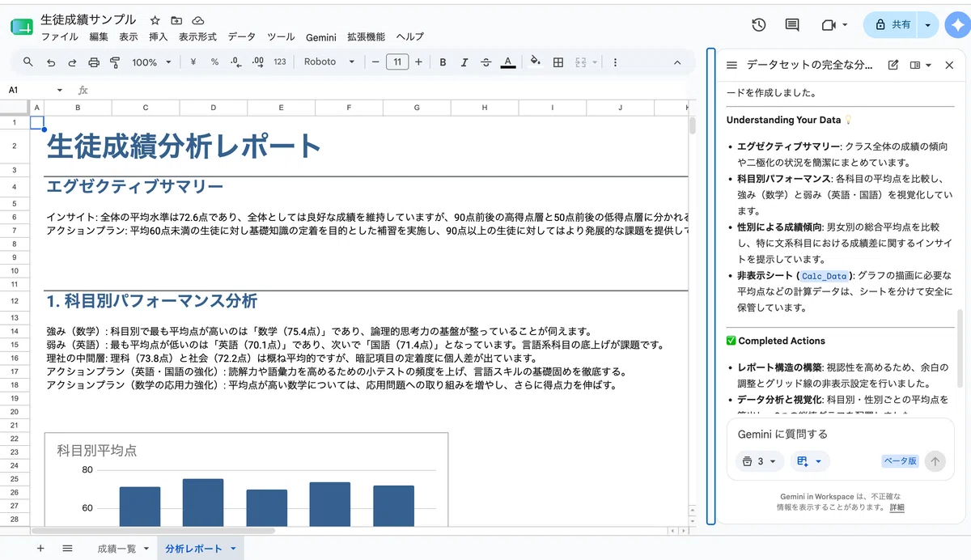Toggle strikethrough formatting
Viewport: 971px width, 560px height.
[x=485, y=62]
